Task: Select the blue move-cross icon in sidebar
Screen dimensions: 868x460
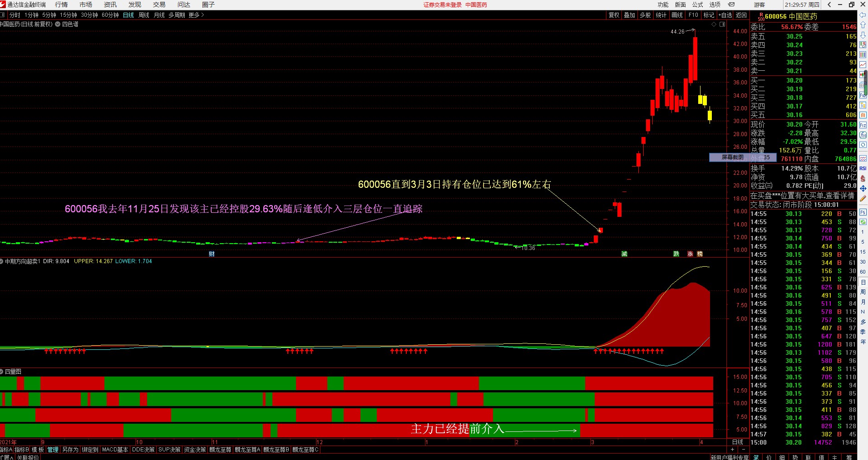Action: [x=863, y=188]
